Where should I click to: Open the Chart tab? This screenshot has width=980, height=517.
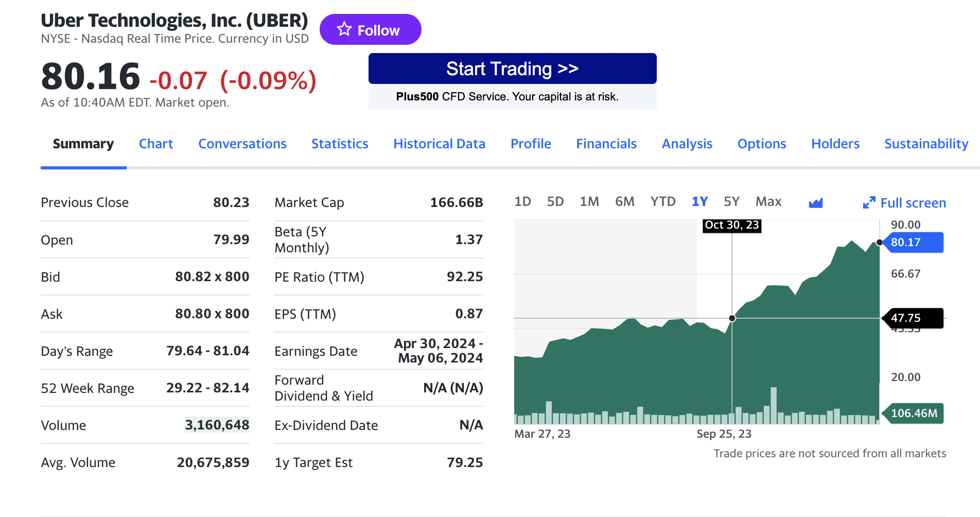[x=156, y=144]
